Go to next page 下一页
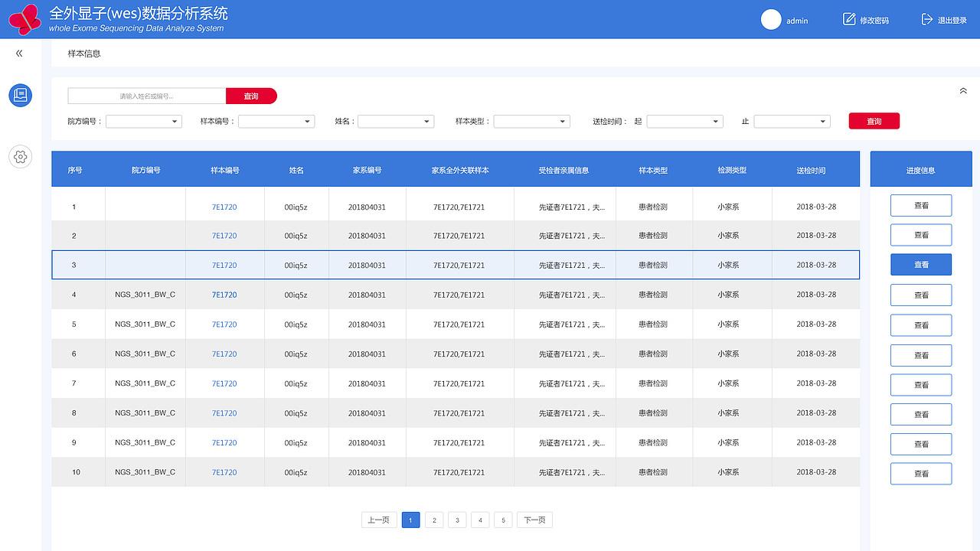Viewport: 980px width, 551px height. [534, 520]
